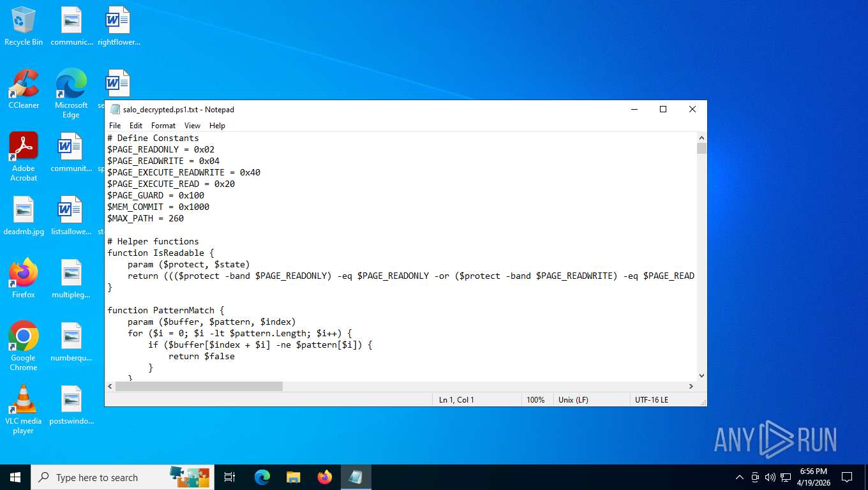Select the numberqu image file icon

[x=71, y=342]
